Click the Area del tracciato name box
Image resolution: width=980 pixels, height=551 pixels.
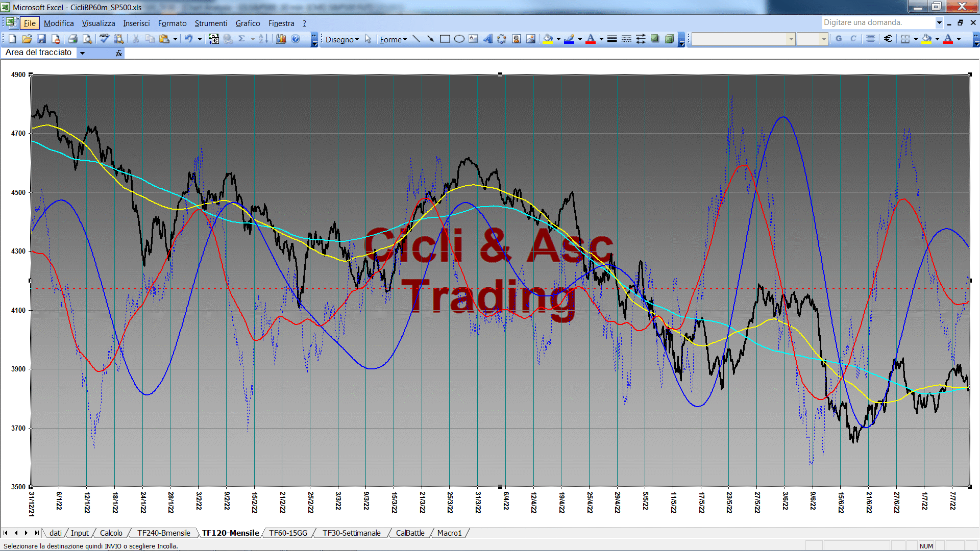coord(39,53)
